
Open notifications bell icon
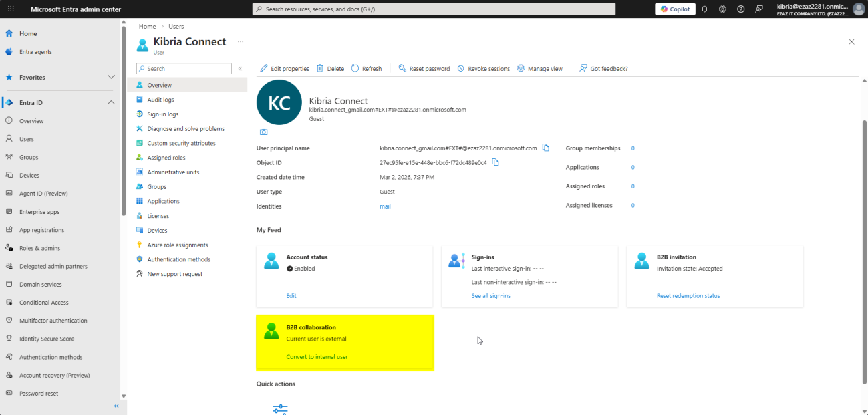pos(704,9)
